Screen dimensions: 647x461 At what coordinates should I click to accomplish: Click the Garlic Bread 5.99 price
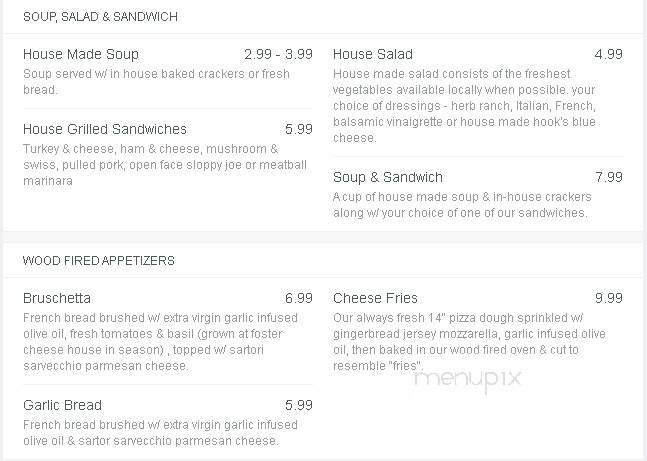pyautogui.click(x=298, y=405)
